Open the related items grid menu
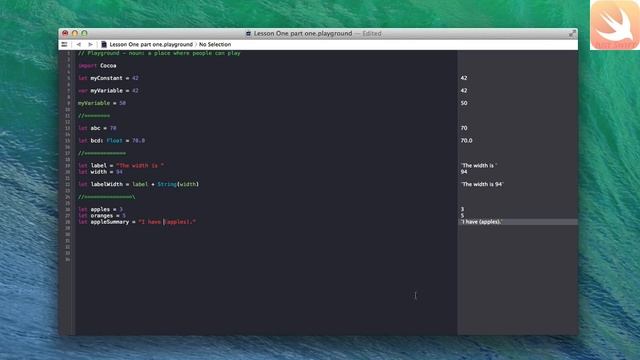The image size is (640, 360). click(64, 44)
